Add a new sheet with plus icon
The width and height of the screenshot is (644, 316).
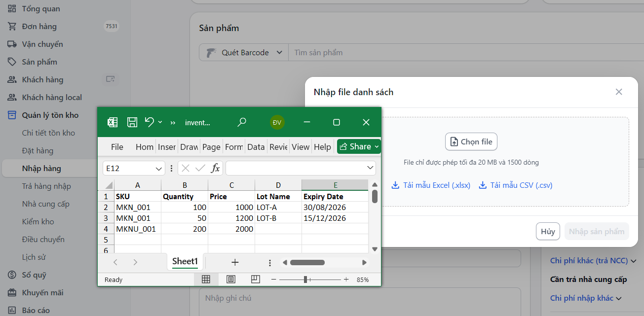(235, 262)
